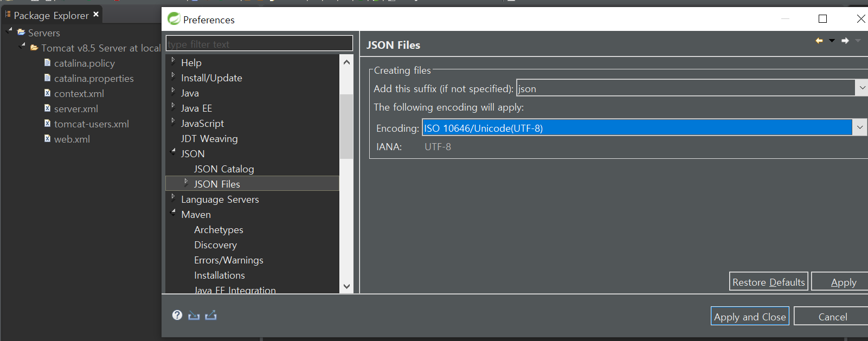Expand the Java EE preferences category
This screenshot has height=341, width=868.
coord(173,106)
